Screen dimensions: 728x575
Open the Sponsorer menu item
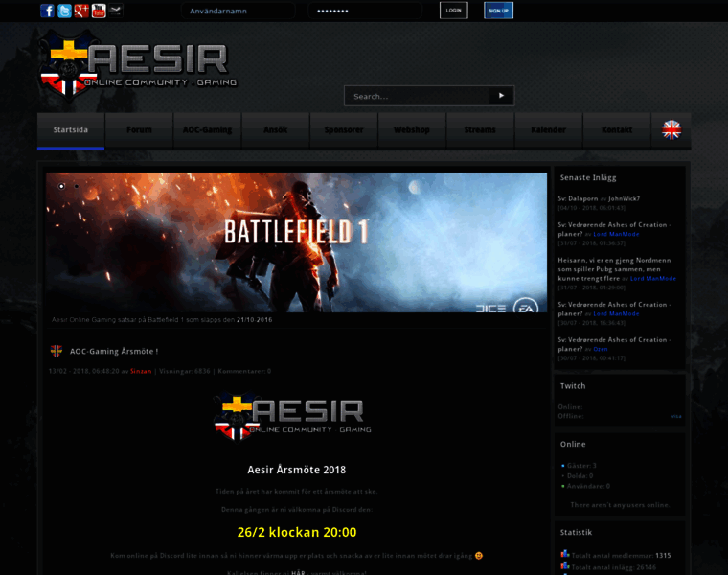pyautogui.click(x=344, y=130)
